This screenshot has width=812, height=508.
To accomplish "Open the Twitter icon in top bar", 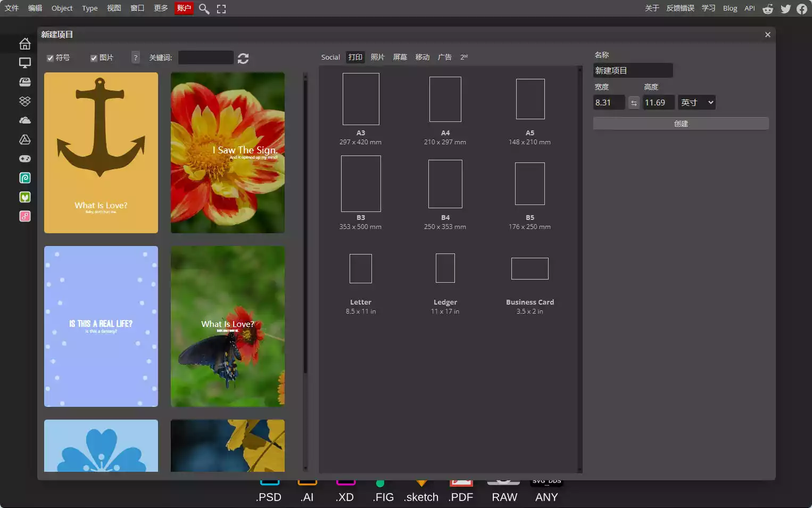I will click(785, 9).
